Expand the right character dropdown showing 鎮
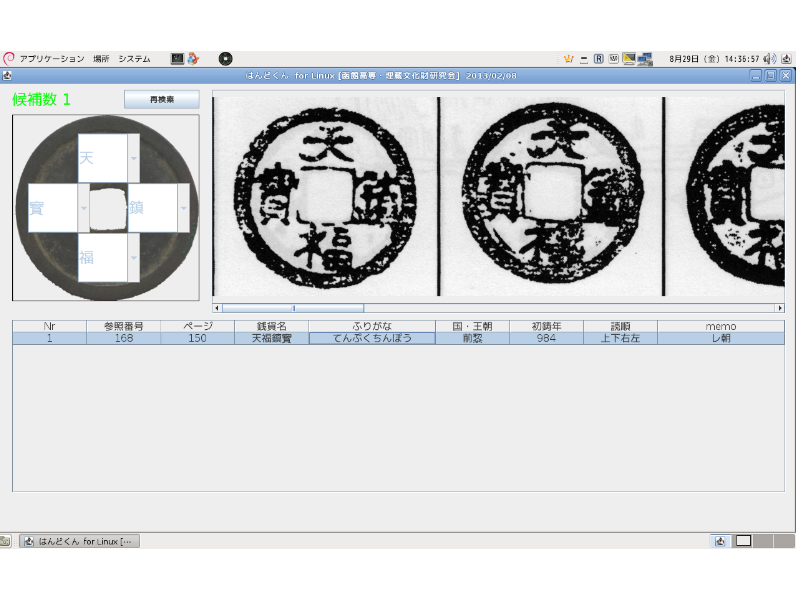Viewport: 800px width, 599px height. 183,208
